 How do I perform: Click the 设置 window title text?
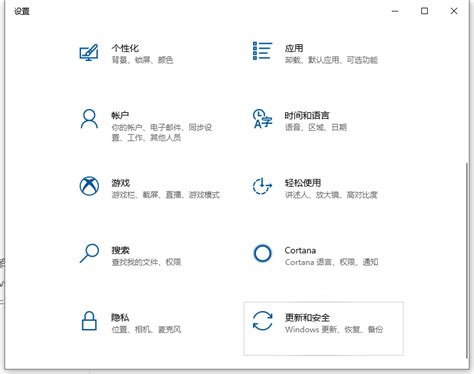(22, 11)
